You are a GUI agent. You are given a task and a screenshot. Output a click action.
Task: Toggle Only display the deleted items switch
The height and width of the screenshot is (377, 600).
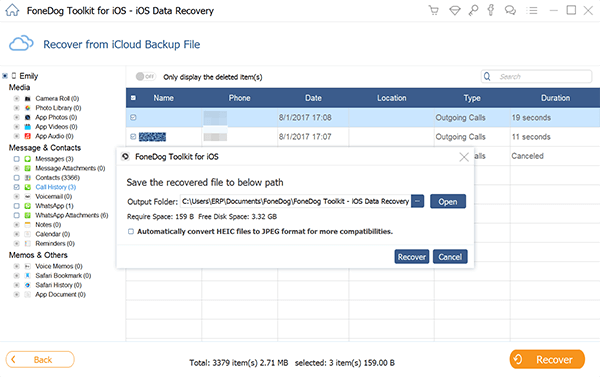click(145, 77)
